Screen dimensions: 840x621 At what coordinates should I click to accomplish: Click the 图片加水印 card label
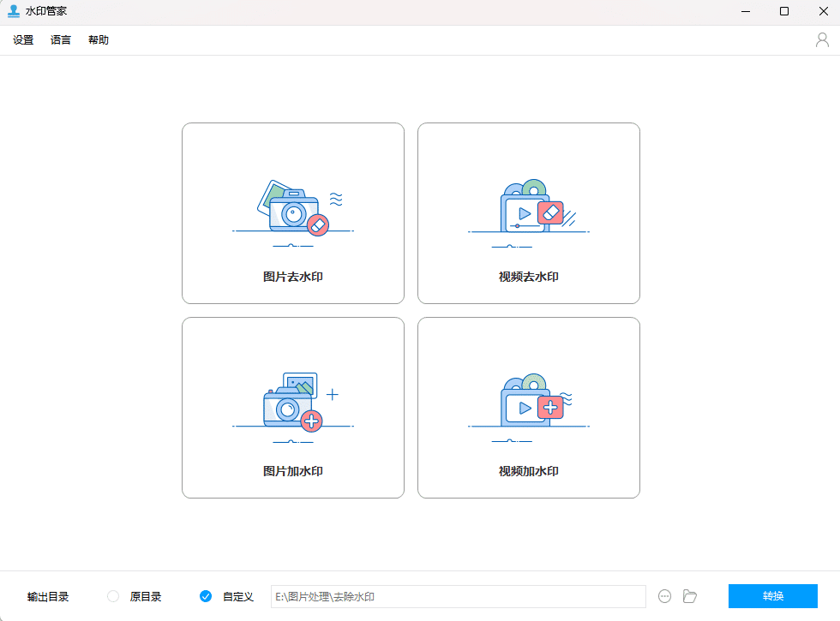point(292,470)
